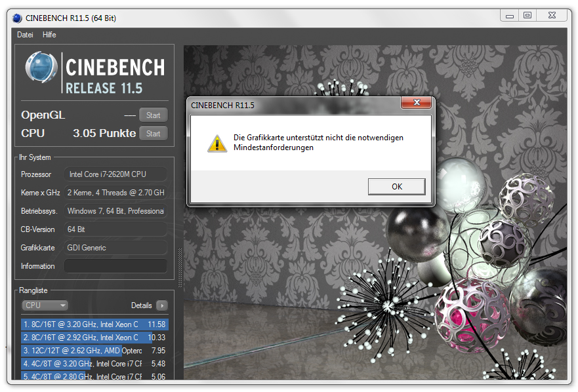This screenshot has width=578, height=392.
Task: Open the Details arrow button in Rangliste
Action: click(x=162, y=305)
